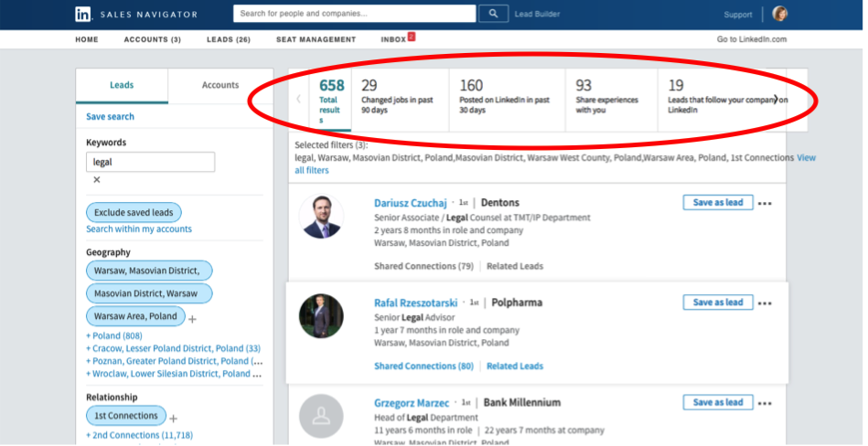View Shared Connections (80) for Rafal Rzeszotarski
This screenshot has height=446, width=868.
point(424,366)
